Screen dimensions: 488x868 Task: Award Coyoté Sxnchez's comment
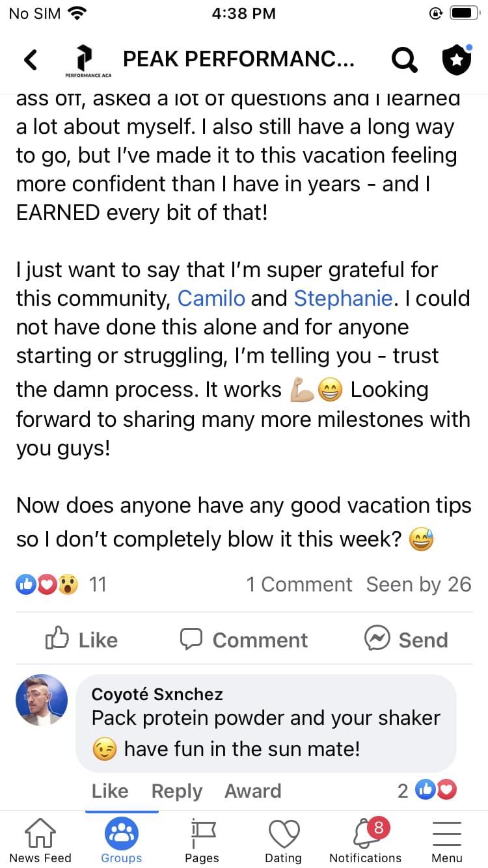[x=252, y=791]
